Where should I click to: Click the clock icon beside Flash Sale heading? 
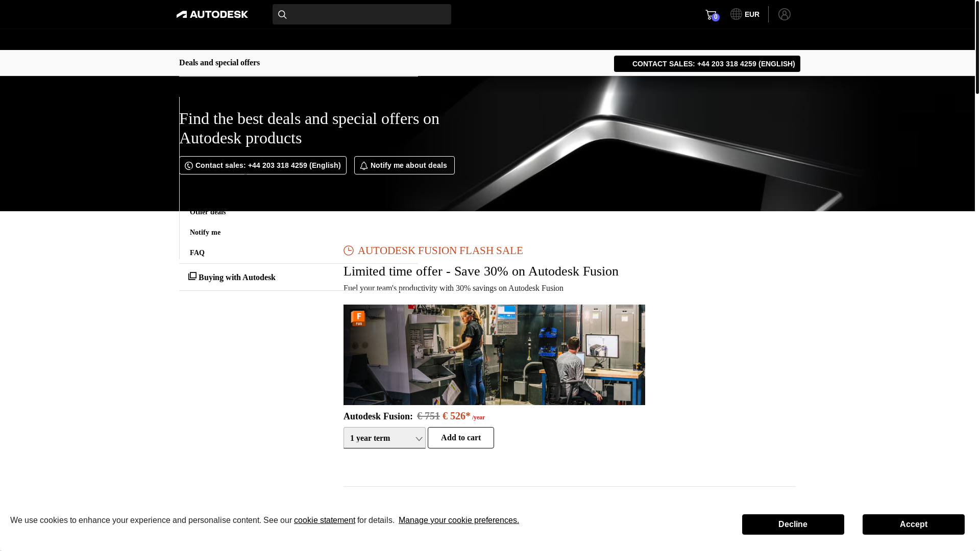349,251
